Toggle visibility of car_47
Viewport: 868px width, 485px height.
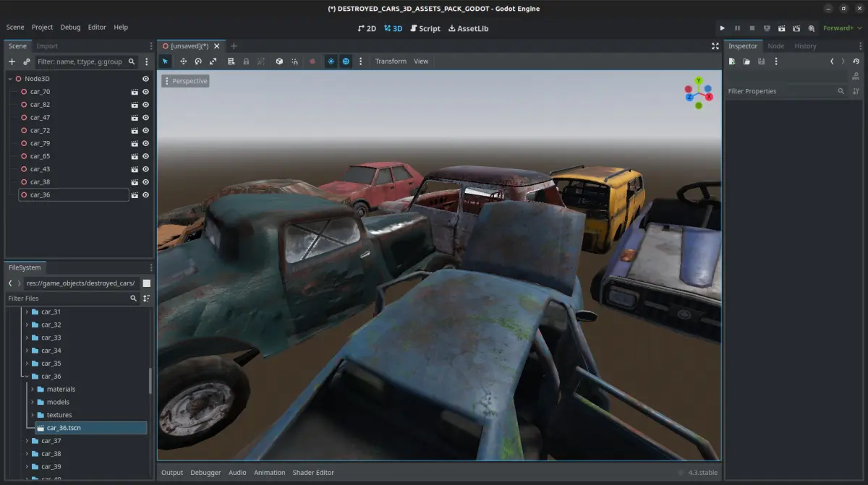coord(146,118)
